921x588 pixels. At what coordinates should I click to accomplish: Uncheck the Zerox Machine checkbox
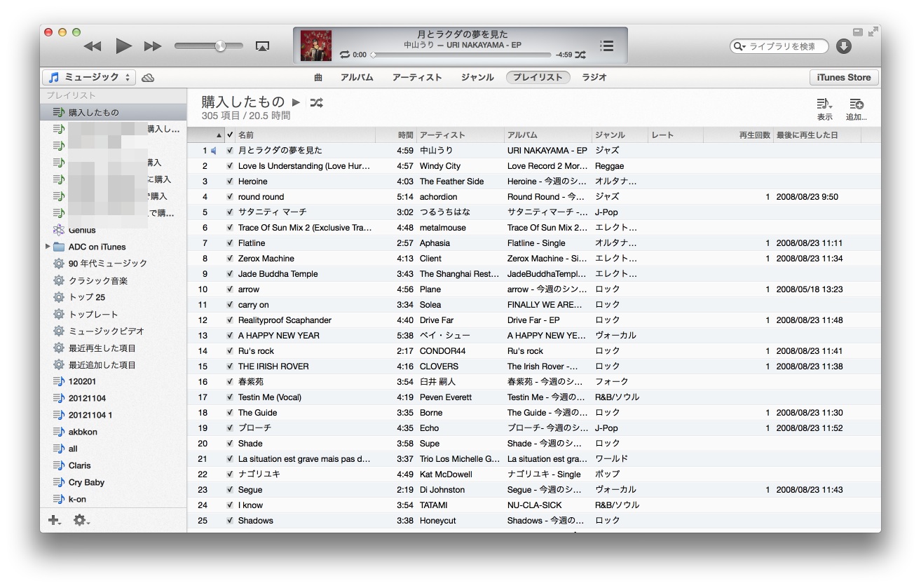click(x=230, y=259)
